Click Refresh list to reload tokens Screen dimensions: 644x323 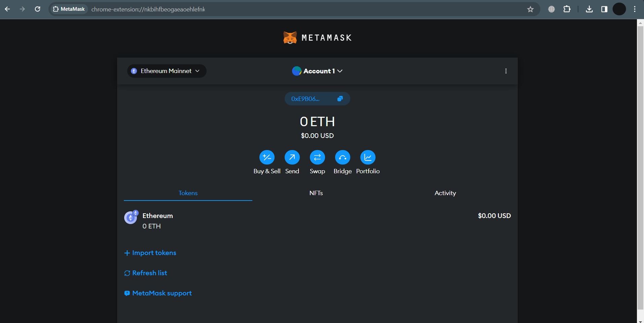pyautogui.click(x=145, y=273)
